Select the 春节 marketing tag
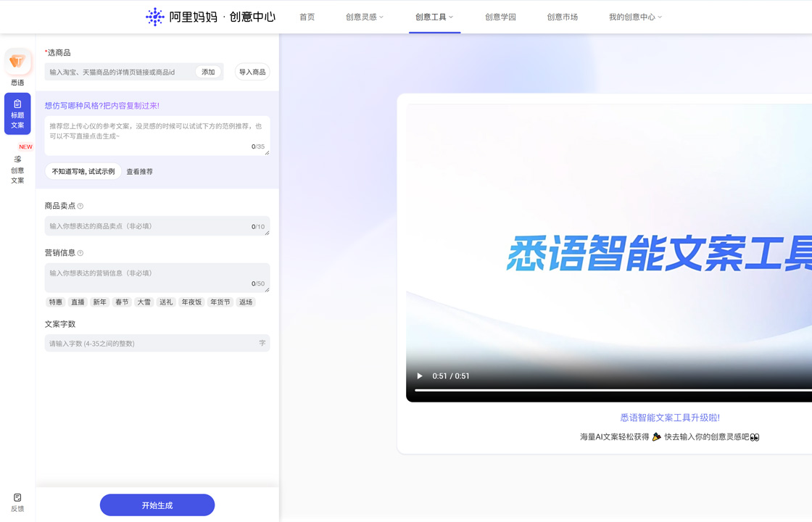This screenshot has width=812, height=522. pyautogui.click(x=122, y=302)
